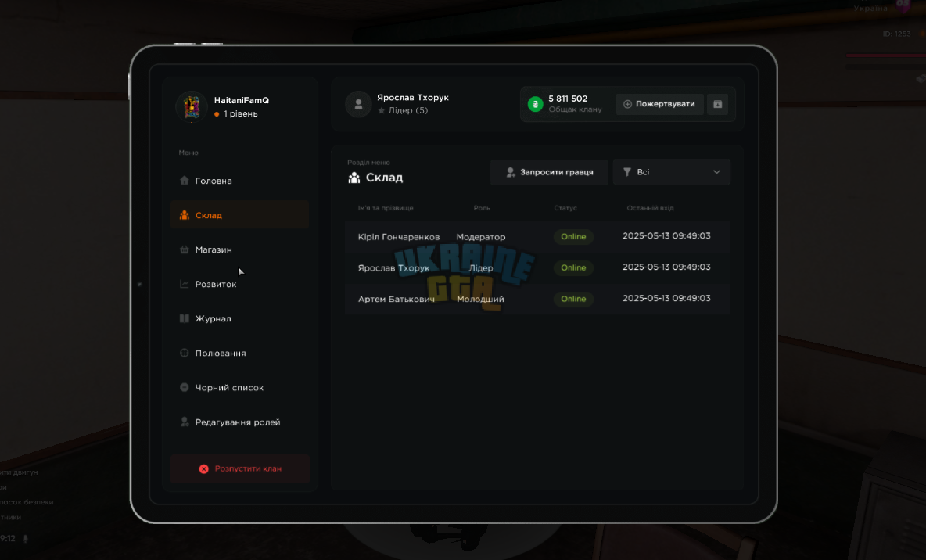Click Ярослав Тхорук profile avatar
The image size is (926, 560).
point(358,105)
